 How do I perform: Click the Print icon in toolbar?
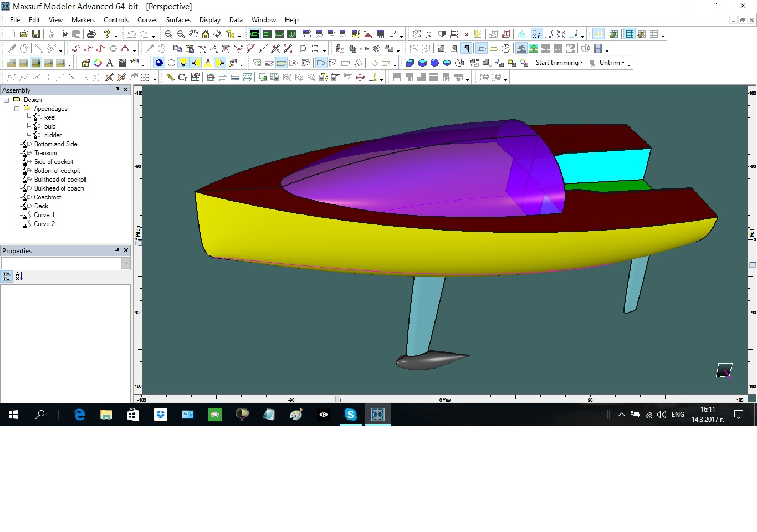pyautogui.click(x=91, y=34)
